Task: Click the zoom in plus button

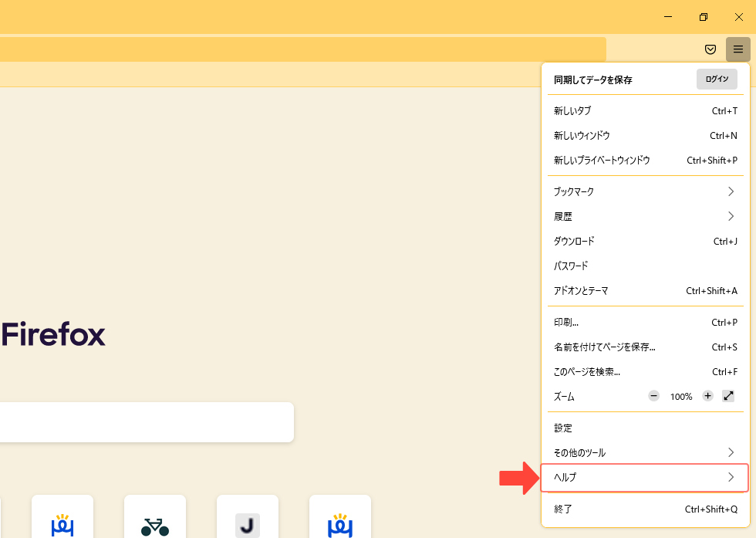Action: 707,396
